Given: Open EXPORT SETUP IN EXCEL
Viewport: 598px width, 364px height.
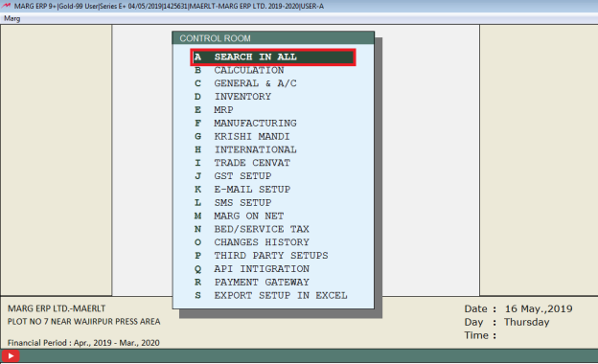Looking at the screenshot, I should tap(281, 295).
